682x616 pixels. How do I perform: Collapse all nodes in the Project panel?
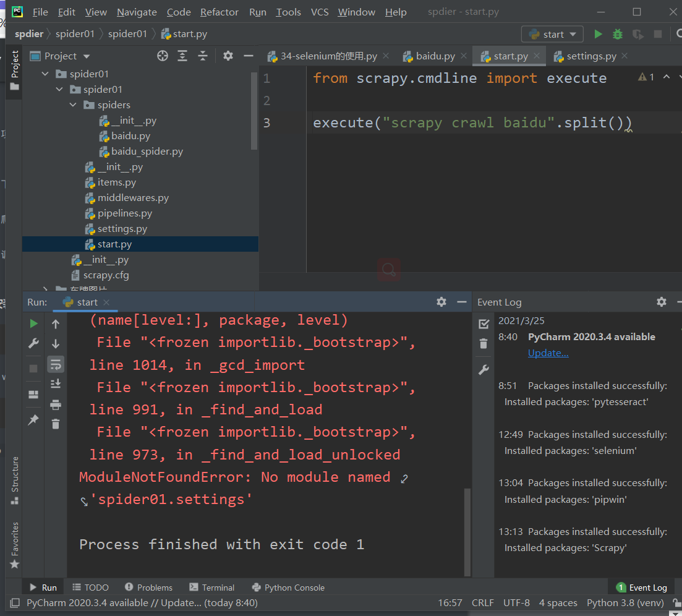(203, 56)
